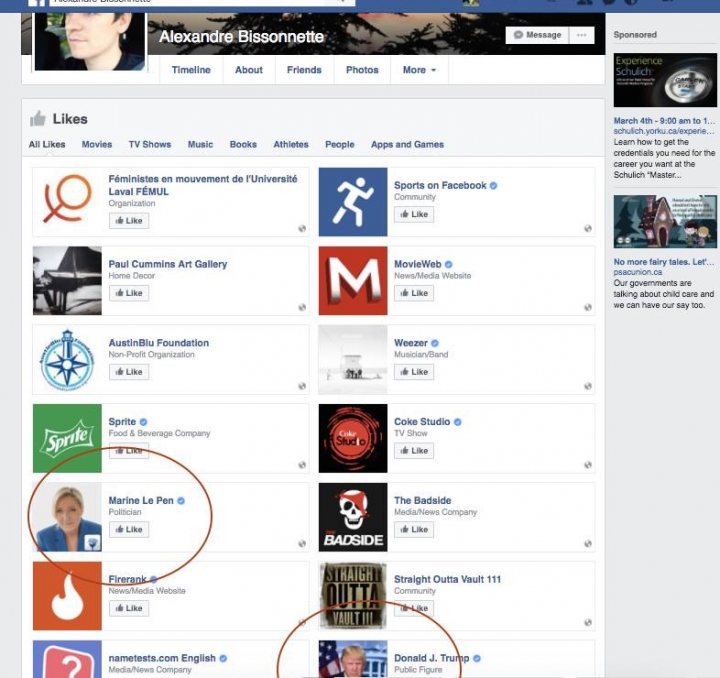Like the Firerank page
Screen dimensions: 720x678
(x=129, y=608)
